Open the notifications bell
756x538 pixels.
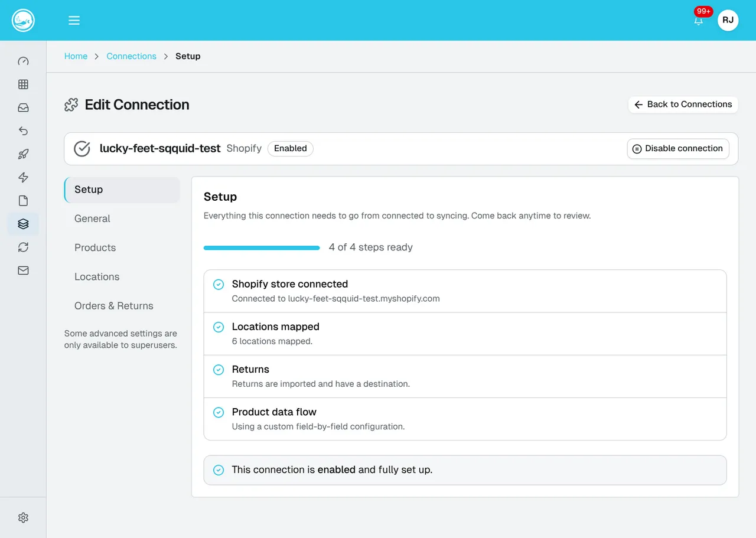(699, 21)
